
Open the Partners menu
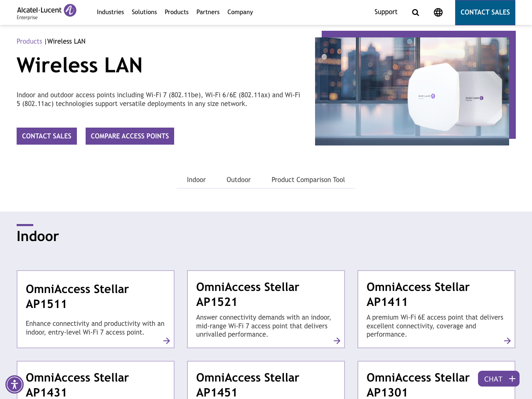208,12
